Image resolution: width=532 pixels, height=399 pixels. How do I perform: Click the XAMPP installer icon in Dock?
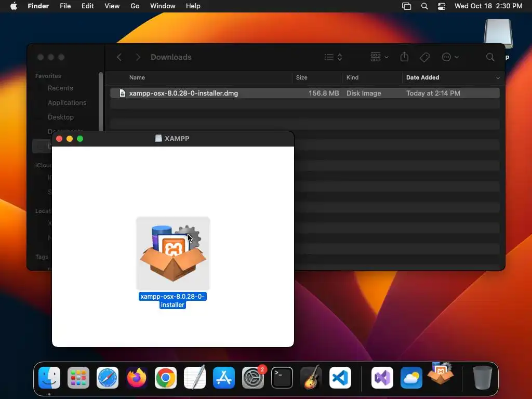tap(441, 374)
